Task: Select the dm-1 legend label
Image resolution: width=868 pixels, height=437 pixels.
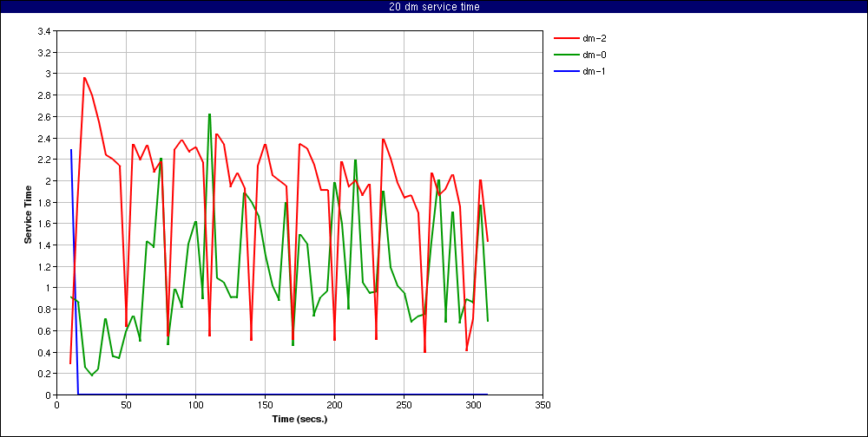Action: click(x=594, y=71)
